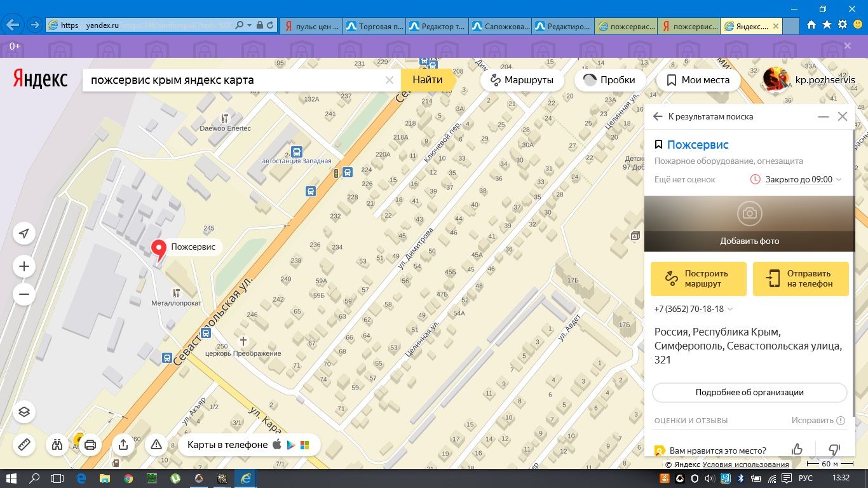Image resolution: width=868 pixels, height=488 pixels.
Task: Click Отправить на телефон button
Action: (801, 279)
